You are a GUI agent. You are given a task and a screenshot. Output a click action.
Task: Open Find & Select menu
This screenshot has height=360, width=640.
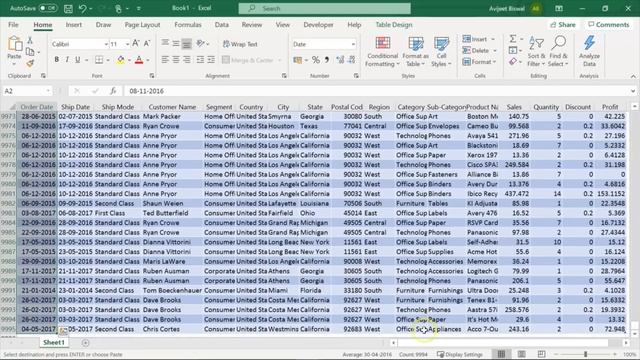click(558, 52)
